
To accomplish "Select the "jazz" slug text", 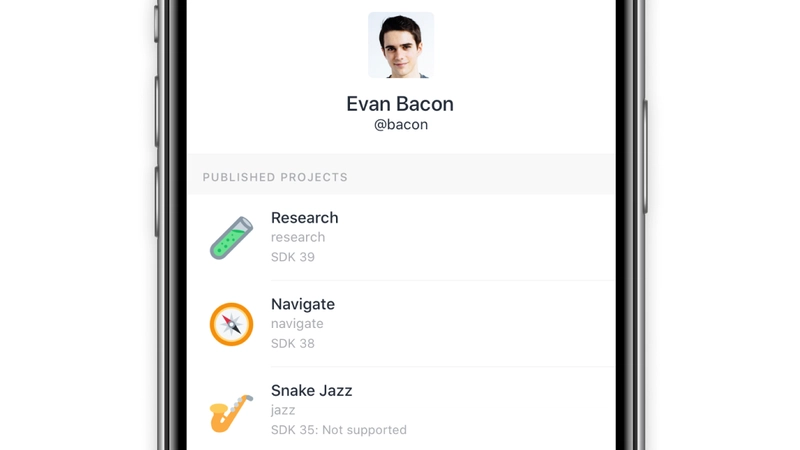I will (283, 410).
